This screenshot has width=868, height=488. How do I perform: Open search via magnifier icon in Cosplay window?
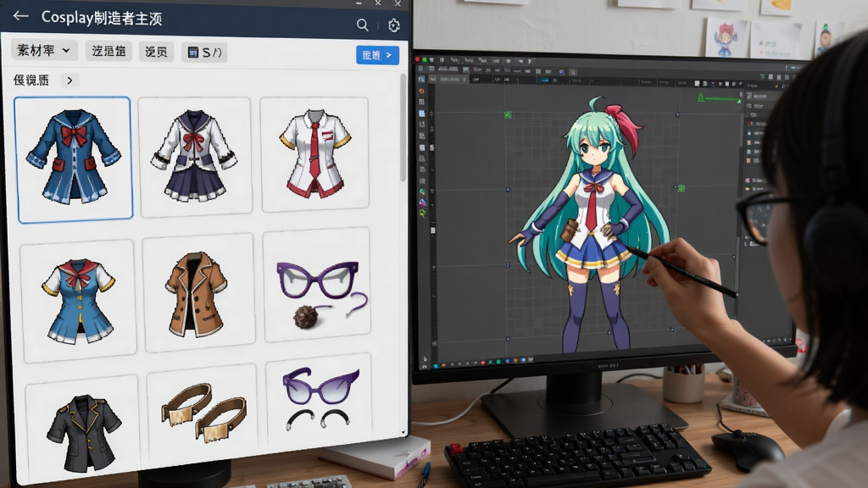click(362, 25)
